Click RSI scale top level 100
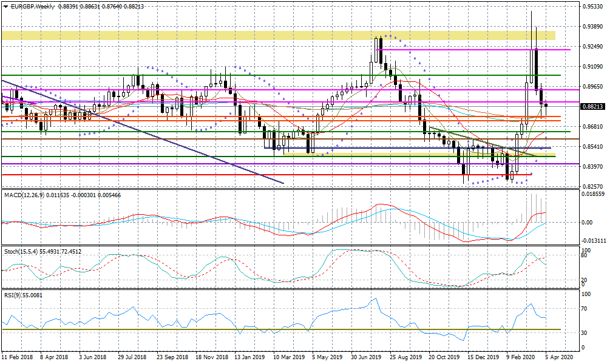The width and height of the screenshot is (607, 364). click(586, 294)
